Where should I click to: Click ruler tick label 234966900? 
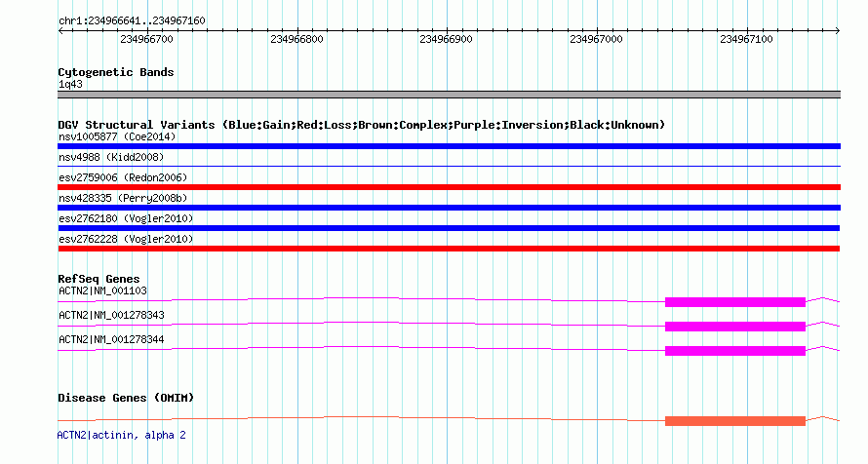tap(446, 39)
